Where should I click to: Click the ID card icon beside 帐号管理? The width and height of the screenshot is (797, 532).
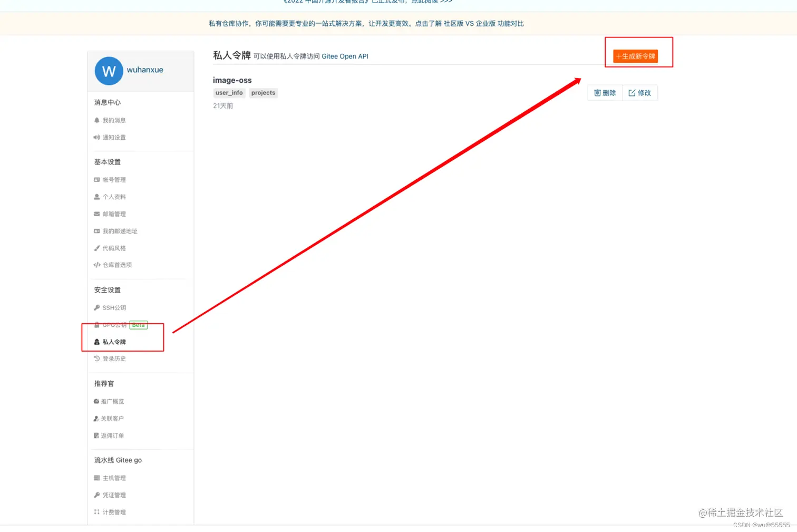[97, 180]
